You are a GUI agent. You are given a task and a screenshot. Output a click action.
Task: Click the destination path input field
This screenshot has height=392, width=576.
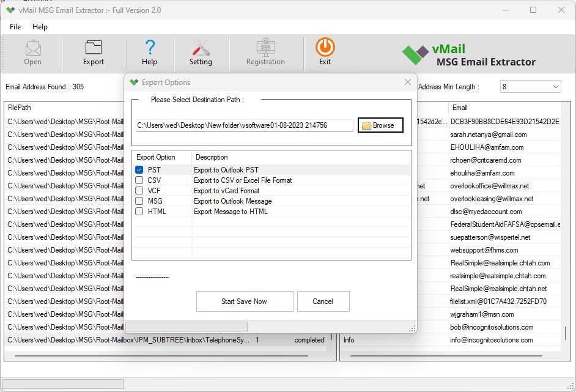(x=245, y=125)
